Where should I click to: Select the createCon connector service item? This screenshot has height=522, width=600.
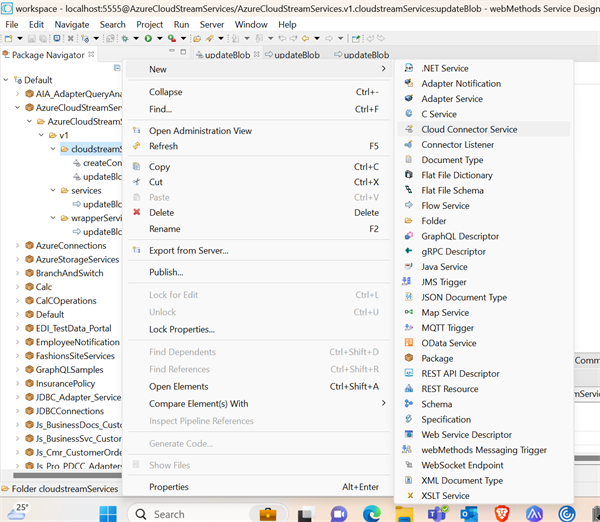pyautogui.click(x=102, y=163)
